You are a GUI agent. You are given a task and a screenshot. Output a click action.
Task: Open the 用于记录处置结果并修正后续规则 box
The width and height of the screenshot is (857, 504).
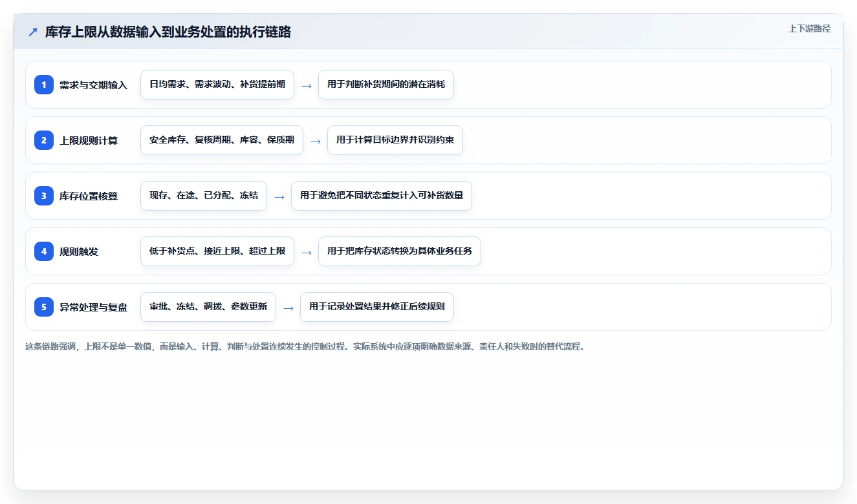[377, 307]
